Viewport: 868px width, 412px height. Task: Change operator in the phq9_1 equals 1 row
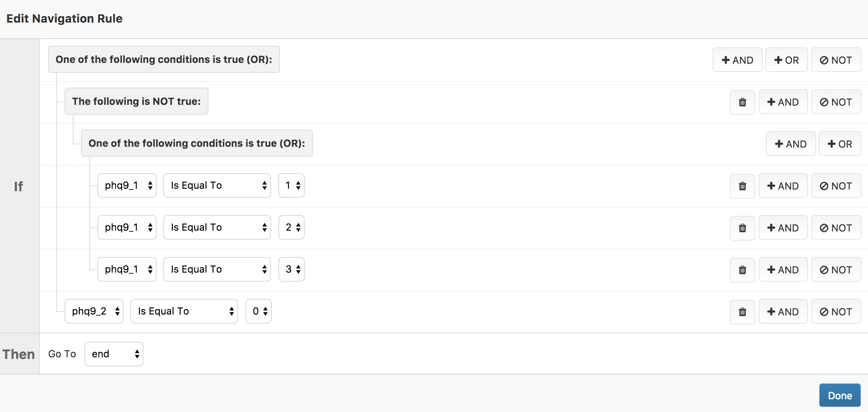click(217, 185)
